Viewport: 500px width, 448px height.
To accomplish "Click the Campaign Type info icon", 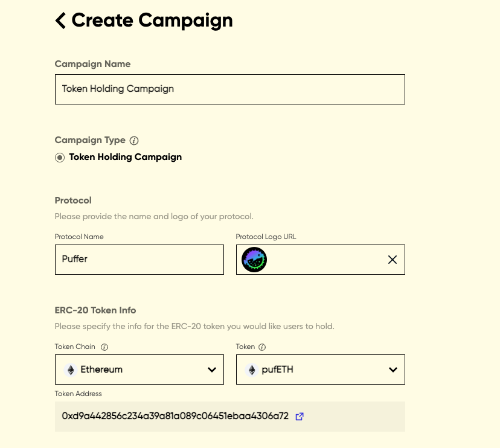I will (x=134, y=141).
